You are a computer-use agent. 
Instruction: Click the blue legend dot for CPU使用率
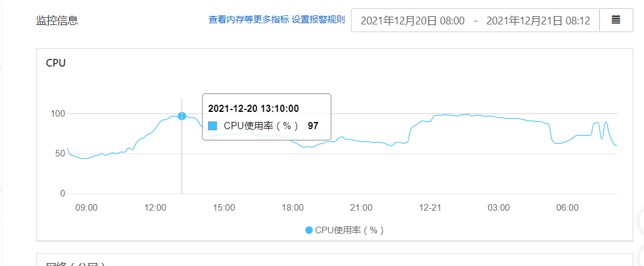pos(309,230)
